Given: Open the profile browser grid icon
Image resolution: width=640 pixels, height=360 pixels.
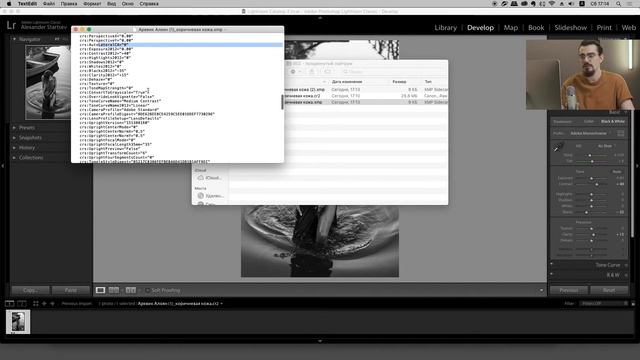Looking at the screenshot, I should click(621, 133).
